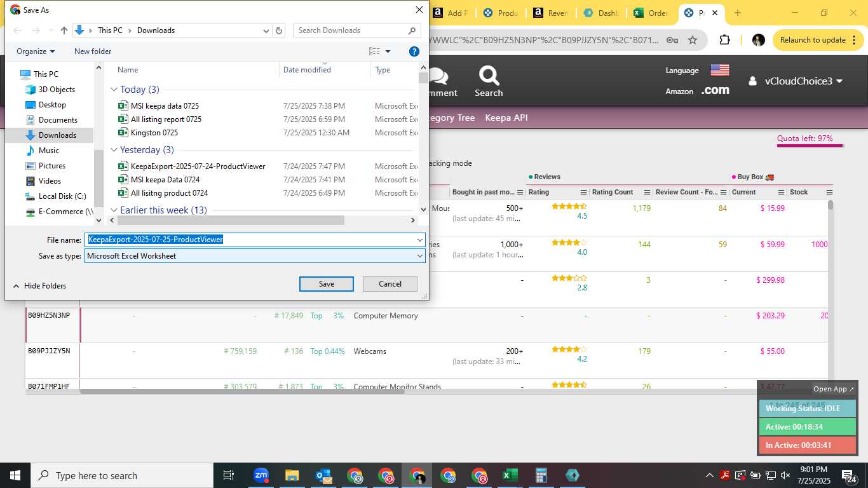Click the File name input field
The image size is (868, 488).
250,240
